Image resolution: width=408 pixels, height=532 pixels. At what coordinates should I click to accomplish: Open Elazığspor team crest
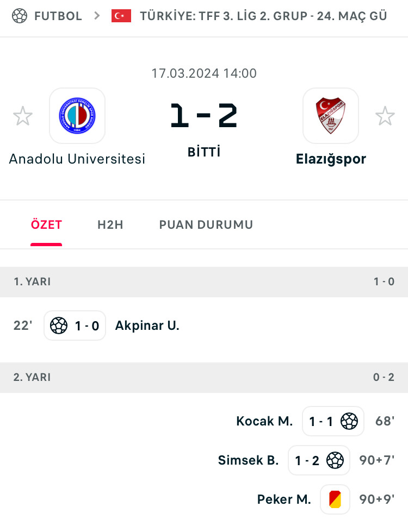tap(331, 116)
